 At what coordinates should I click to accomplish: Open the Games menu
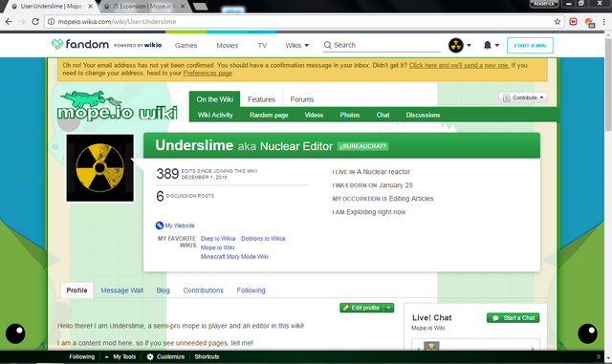click(x=186, y=45)
